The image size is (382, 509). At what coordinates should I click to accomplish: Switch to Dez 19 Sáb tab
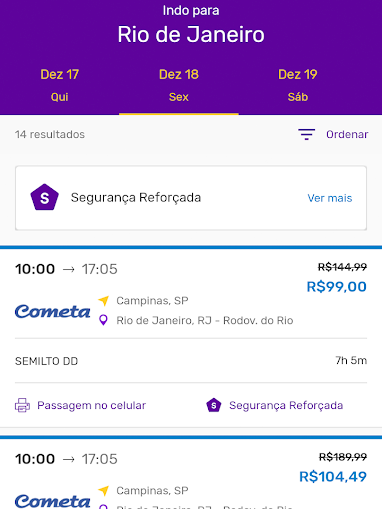pyautogui.click(x=298, y=85)
